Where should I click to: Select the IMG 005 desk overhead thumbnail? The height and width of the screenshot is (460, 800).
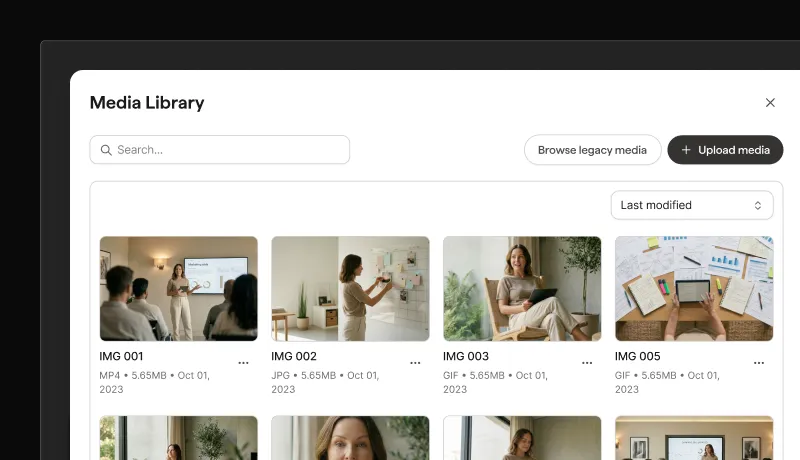(x=694, y=289)
